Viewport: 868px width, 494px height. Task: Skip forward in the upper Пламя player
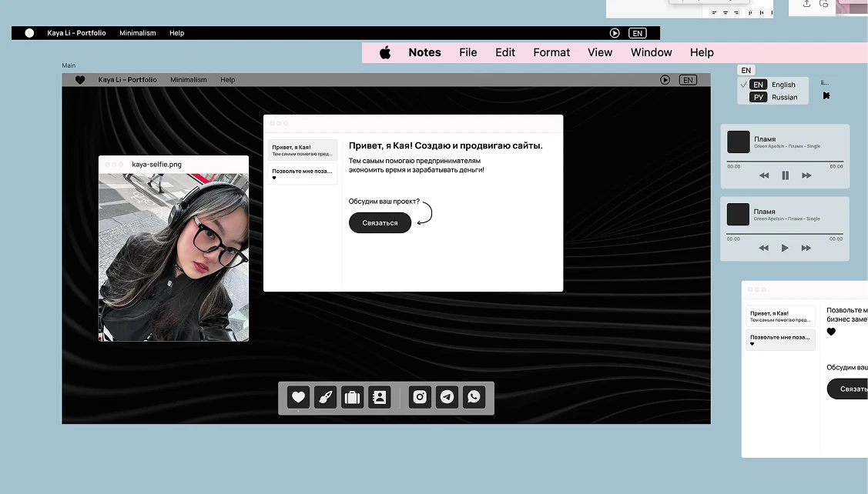point(806,175)
